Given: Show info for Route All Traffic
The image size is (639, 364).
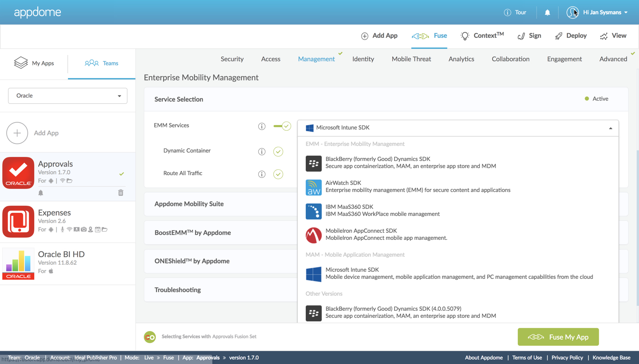Looking at the screenshot, I should coord(262,174).
